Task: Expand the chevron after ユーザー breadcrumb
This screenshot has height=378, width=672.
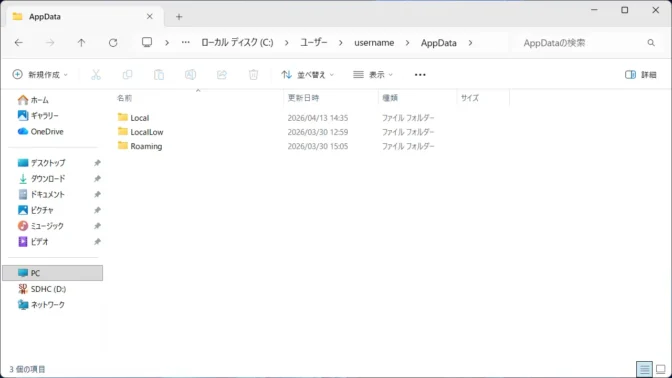Action: click(341, 42)
